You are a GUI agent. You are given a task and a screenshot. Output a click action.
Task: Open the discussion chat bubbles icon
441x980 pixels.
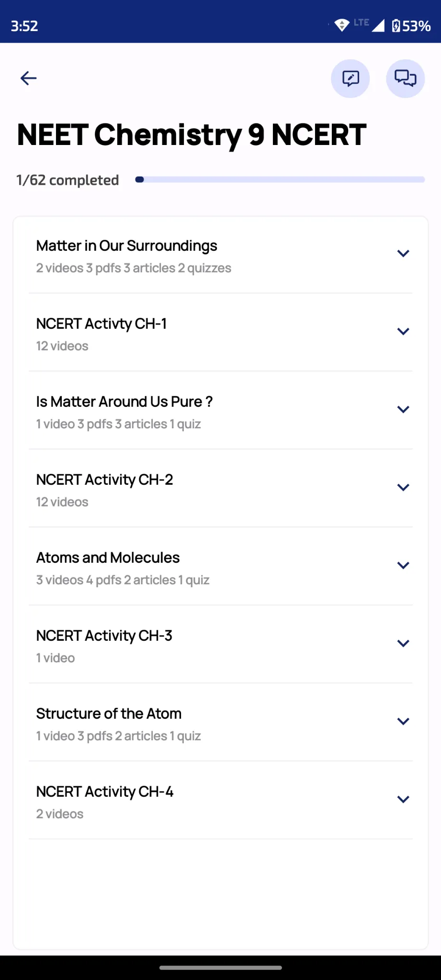(405, 78)
